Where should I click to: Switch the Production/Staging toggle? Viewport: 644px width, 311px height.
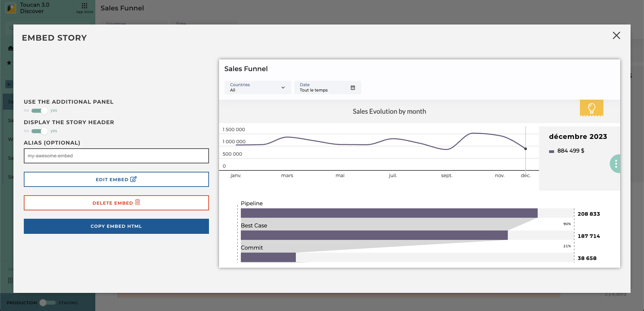(47, 303)
